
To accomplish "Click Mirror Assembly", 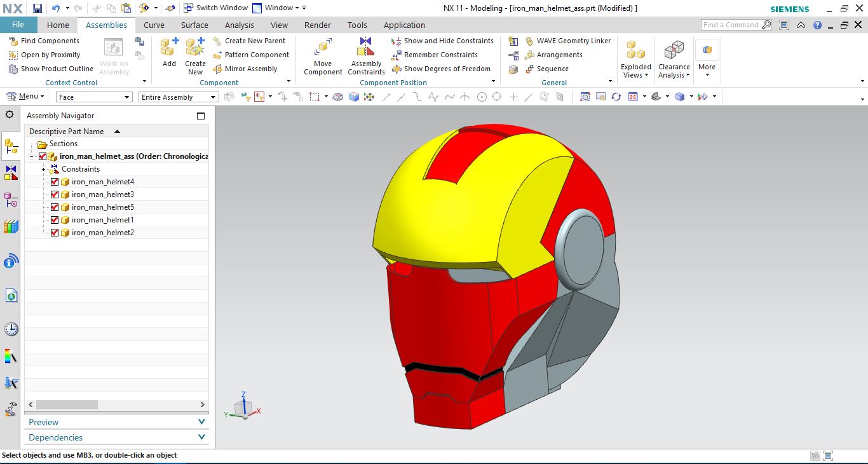I will click(245, 69).
